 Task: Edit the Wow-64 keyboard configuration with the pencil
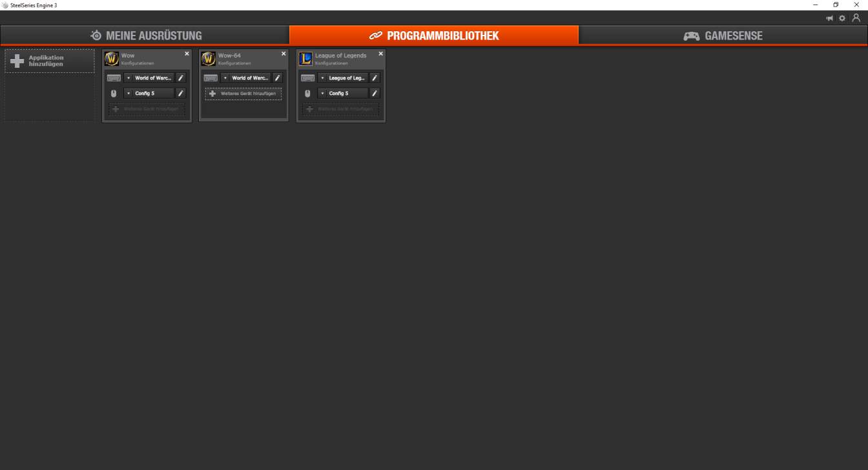(x=278, y=78)
